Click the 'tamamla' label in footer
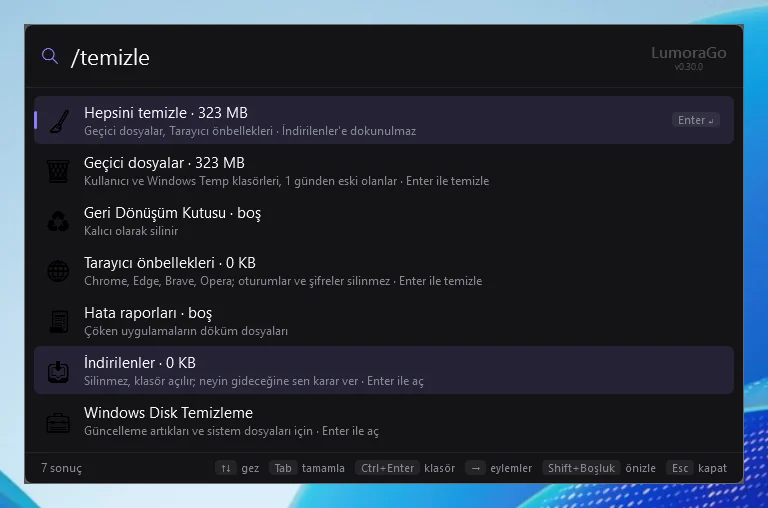768x508 pixels. [323, 468]
